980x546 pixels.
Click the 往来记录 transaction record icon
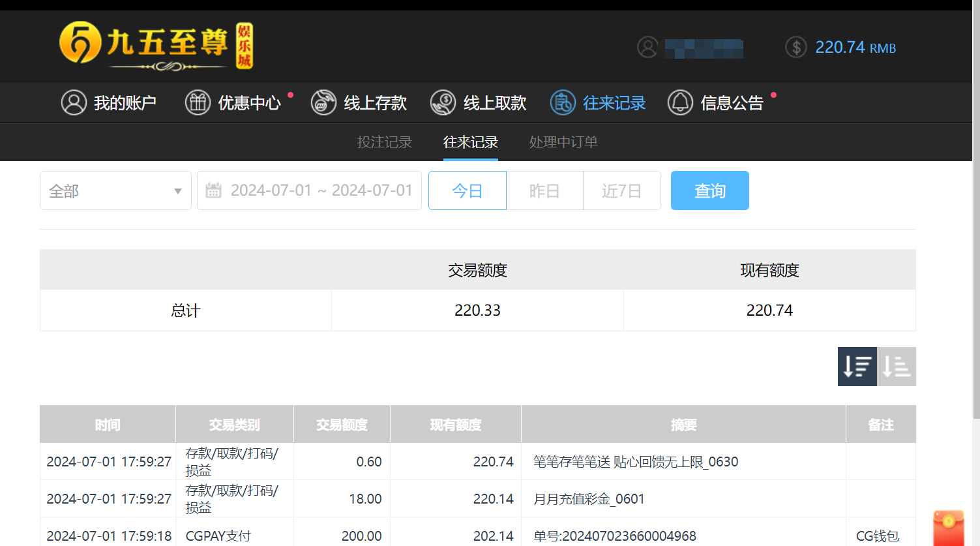coord(561,102)
